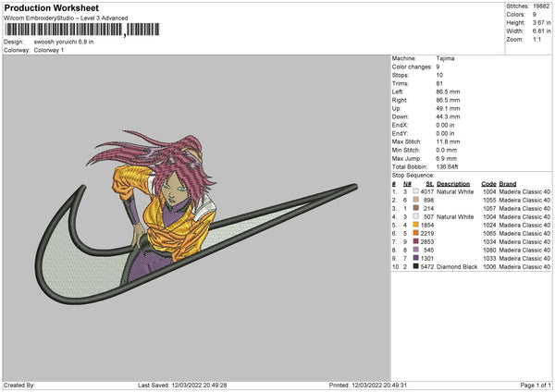
Task: Click the 'Page 1 of 1' indicator
Action: (536, 385)
